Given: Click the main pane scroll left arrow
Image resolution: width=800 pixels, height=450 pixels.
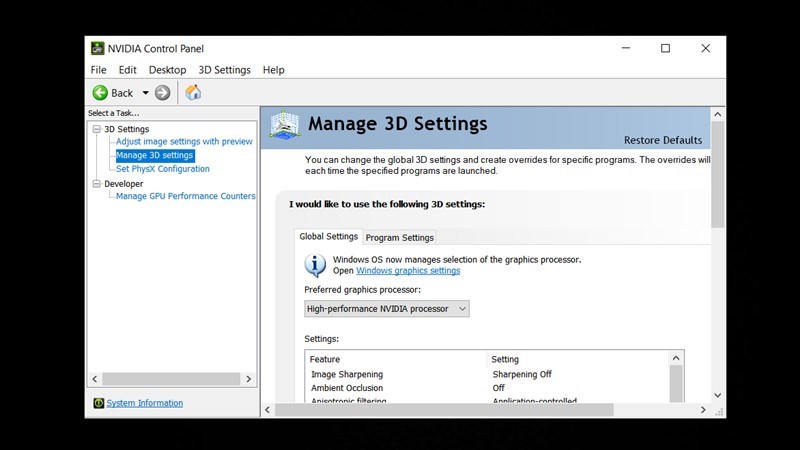Looking at the screenshot, I should point(267,410).
